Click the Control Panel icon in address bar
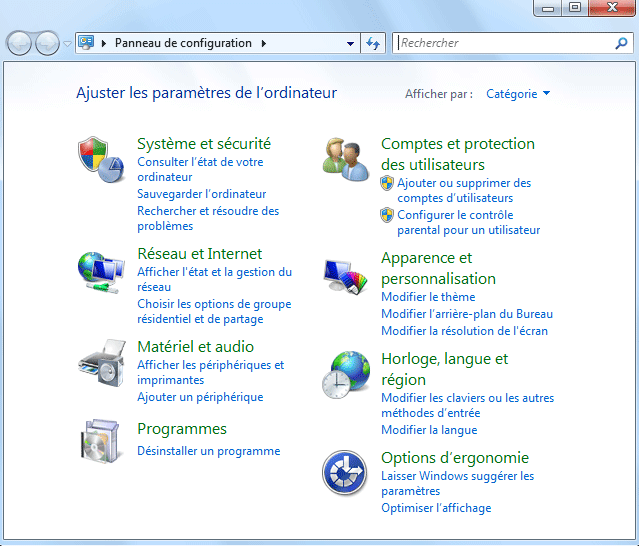This screenshot has width=639, height=546. point(86,42)
